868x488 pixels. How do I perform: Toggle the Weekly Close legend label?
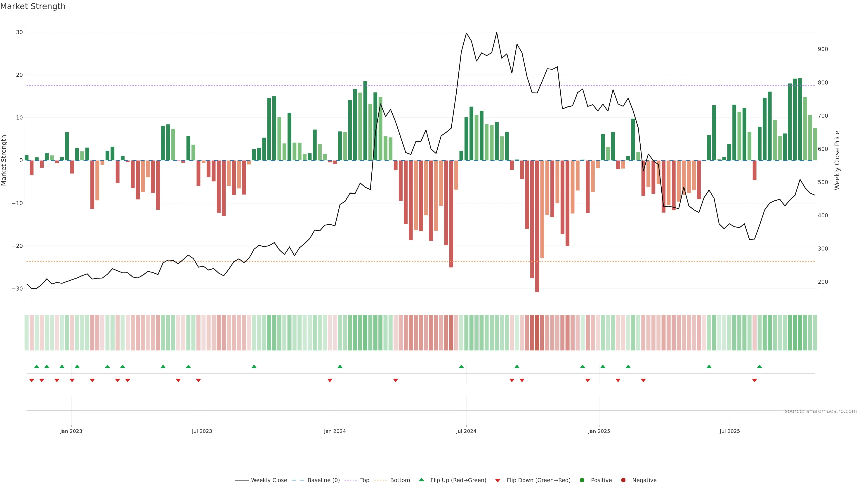pos(269,480)
